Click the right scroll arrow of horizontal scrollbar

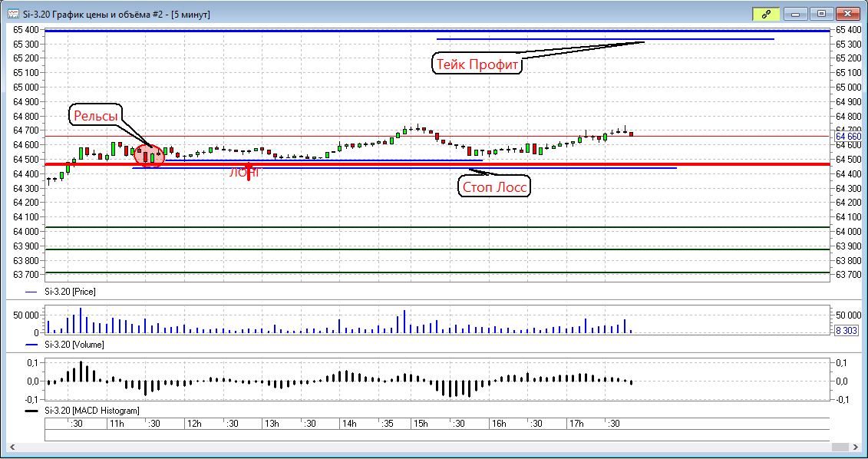click(857, 447)
